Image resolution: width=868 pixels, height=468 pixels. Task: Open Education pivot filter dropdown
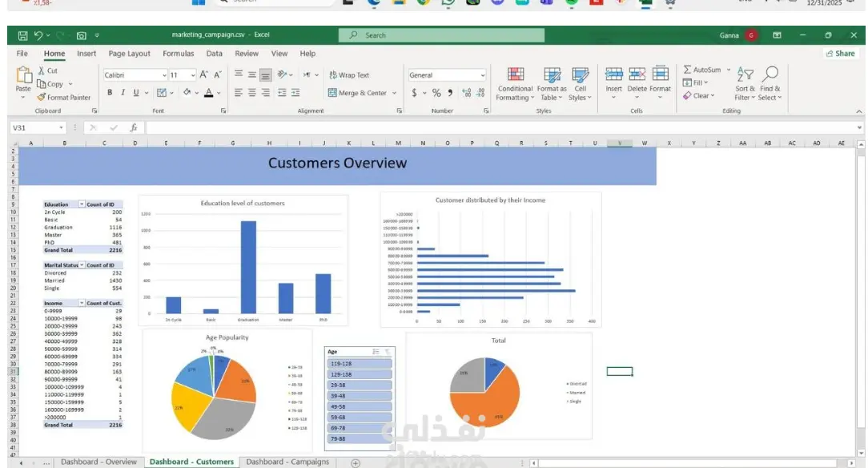(82, 204)
